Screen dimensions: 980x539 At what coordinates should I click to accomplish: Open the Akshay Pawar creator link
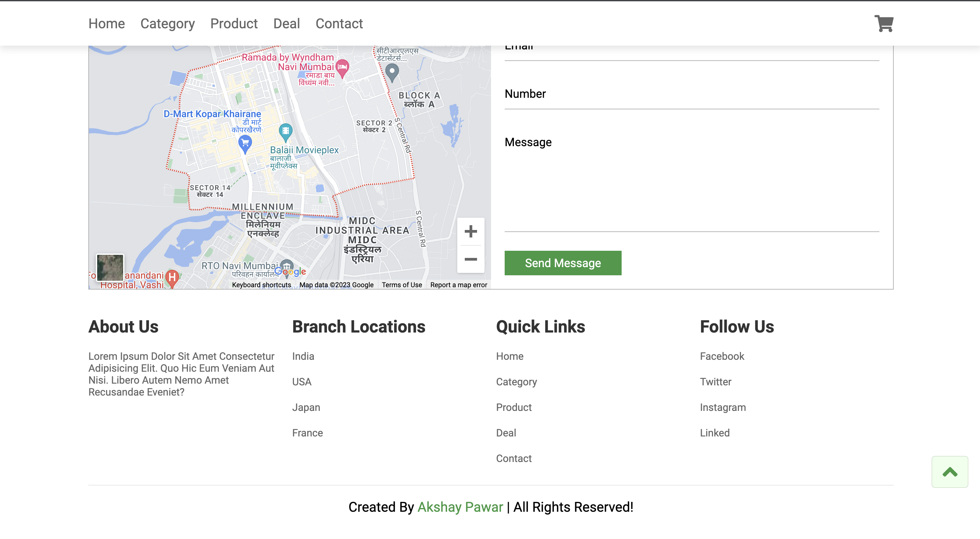point(460,507)
